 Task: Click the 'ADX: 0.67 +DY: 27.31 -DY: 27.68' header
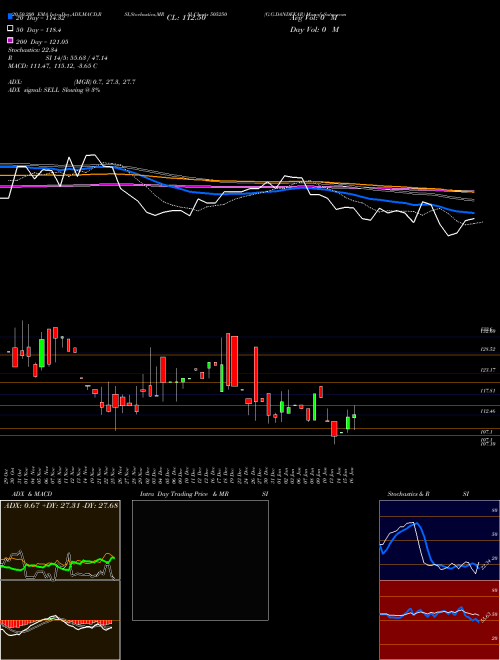point(61,505)
